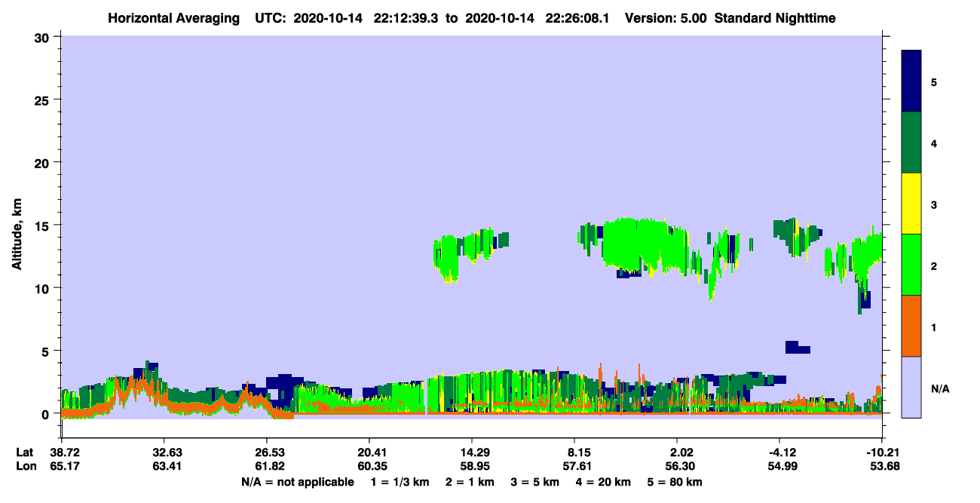Click the colorbar label N/A
The image size is (980, 503).
pos(939,388)
